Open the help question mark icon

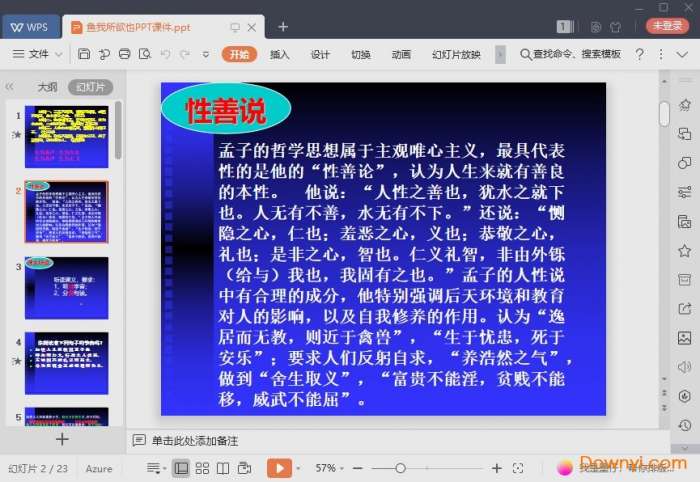[x=639, y=54]
